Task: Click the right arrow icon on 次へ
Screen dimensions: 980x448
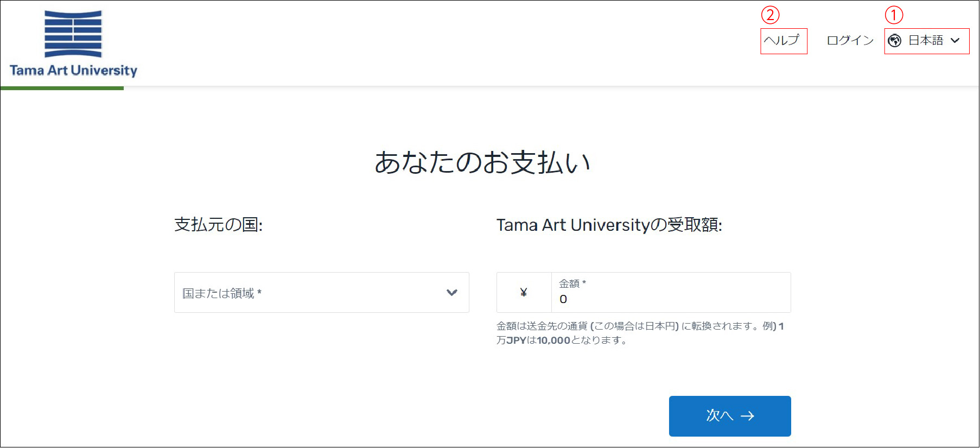Action: 748,416
